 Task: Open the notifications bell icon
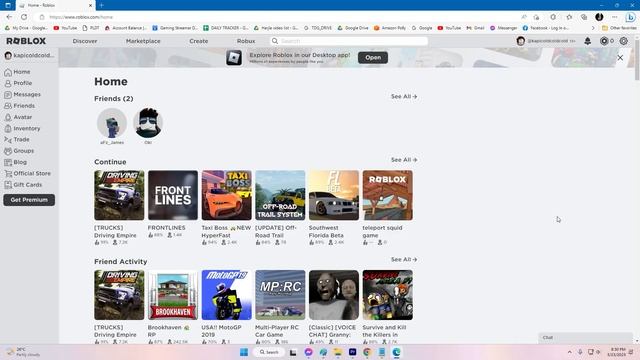587,41
